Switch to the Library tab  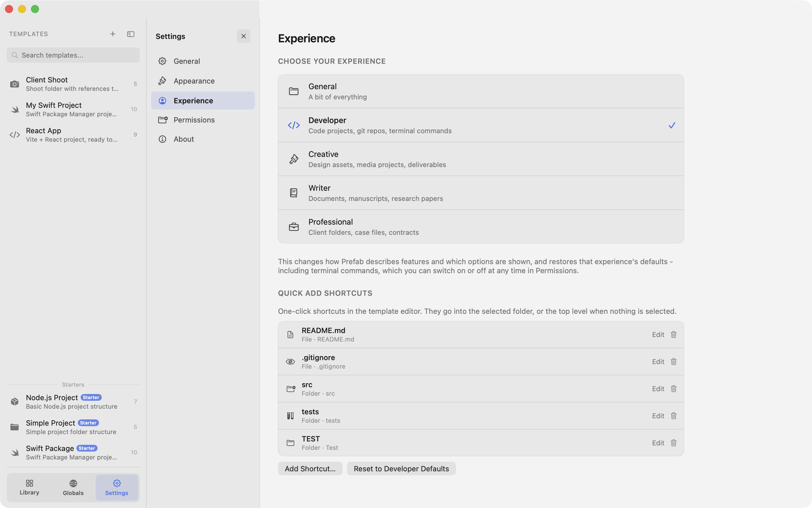pos(30,487)
